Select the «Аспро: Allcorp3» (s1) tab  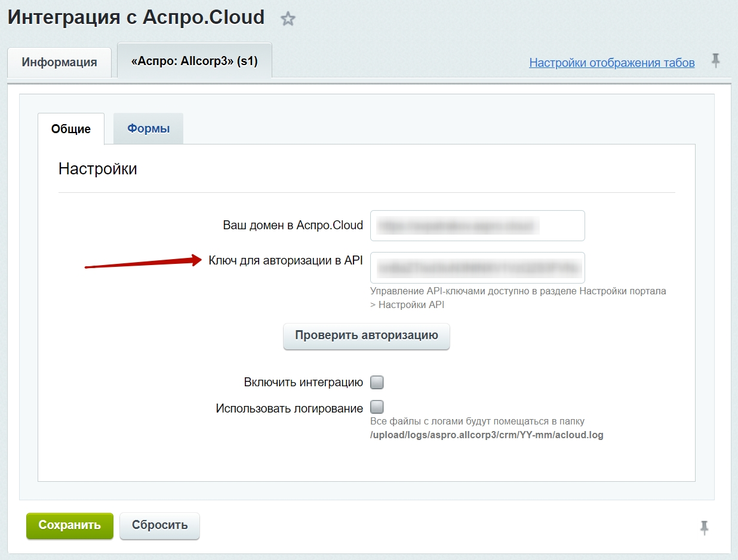pyautogui.click(x=195, y=61)
